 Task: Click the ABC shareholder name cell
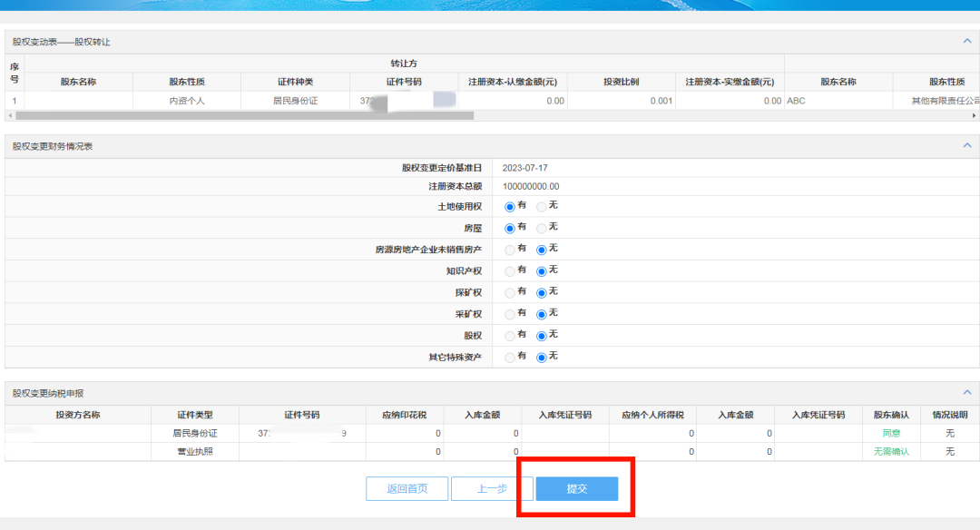(x=838, y=101)
